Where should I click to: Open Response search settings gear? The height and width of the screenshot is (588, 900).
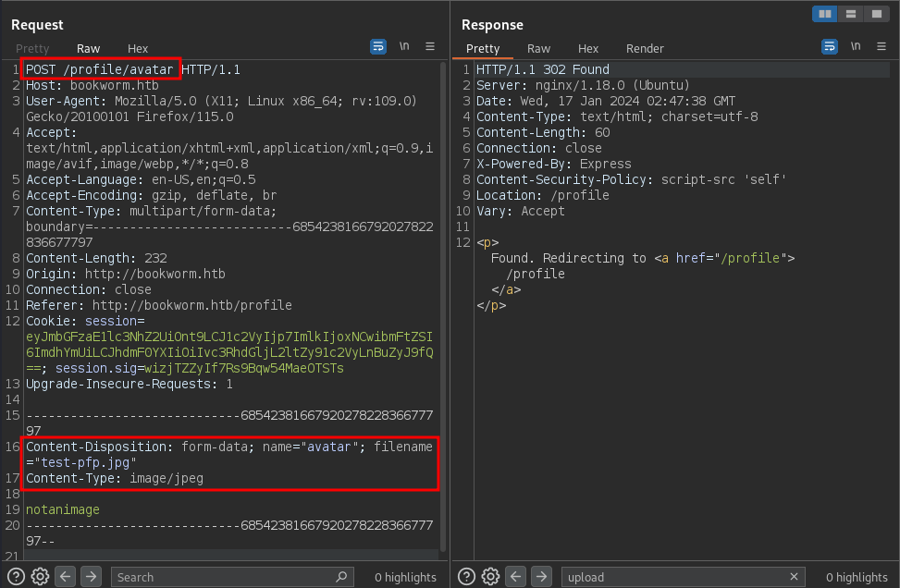(x=491, y=577)
